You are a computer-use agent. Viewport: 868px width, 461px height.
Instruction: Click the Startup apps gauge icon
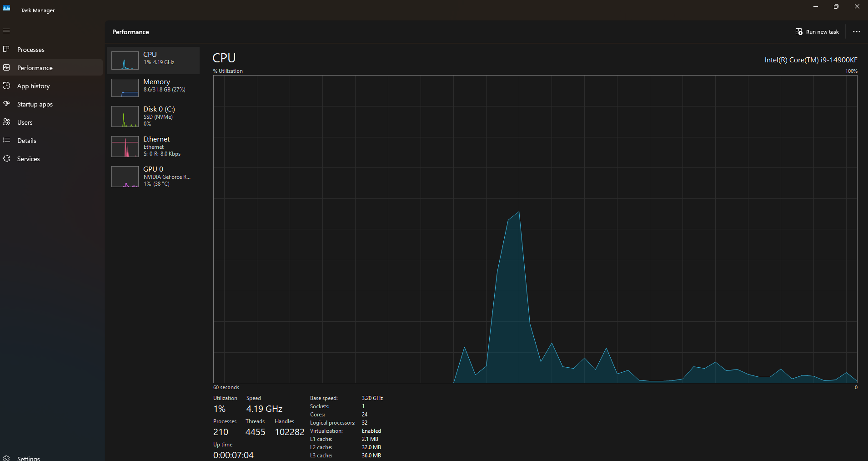pos(6,104)
